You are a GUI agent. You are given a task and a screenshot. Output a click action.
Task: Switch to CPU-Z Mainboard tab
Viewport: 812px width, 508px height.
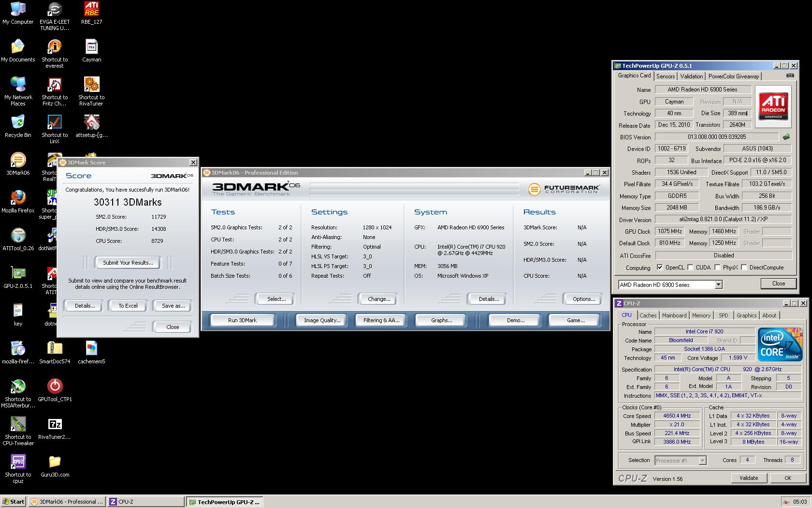674,315
